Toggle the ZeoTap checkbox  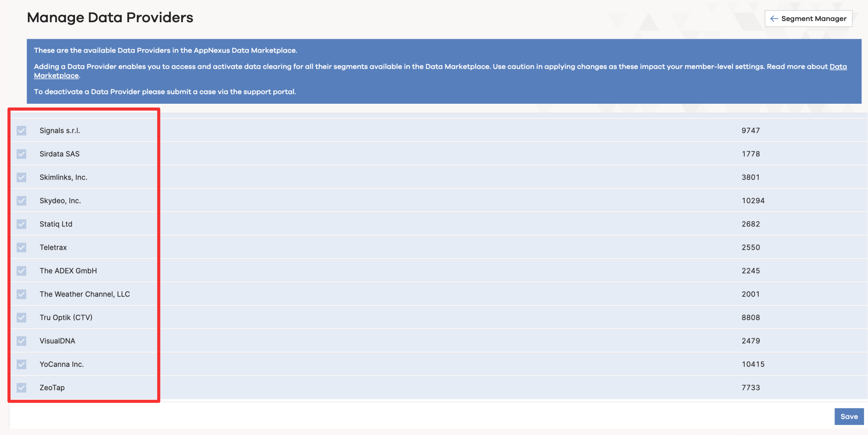point(21,388)
